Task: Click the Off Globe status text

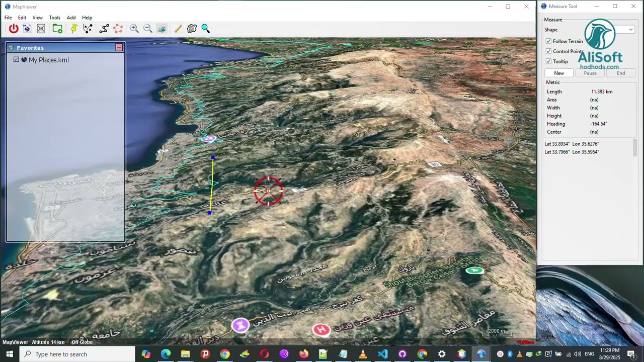Action: click(x=82, y=342)
